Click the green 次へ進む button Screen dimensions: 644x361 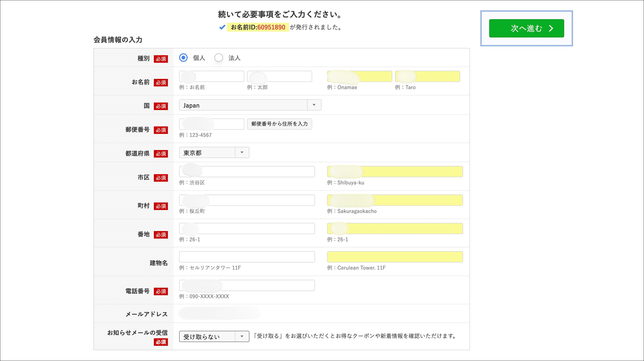(x=526, y=28)
